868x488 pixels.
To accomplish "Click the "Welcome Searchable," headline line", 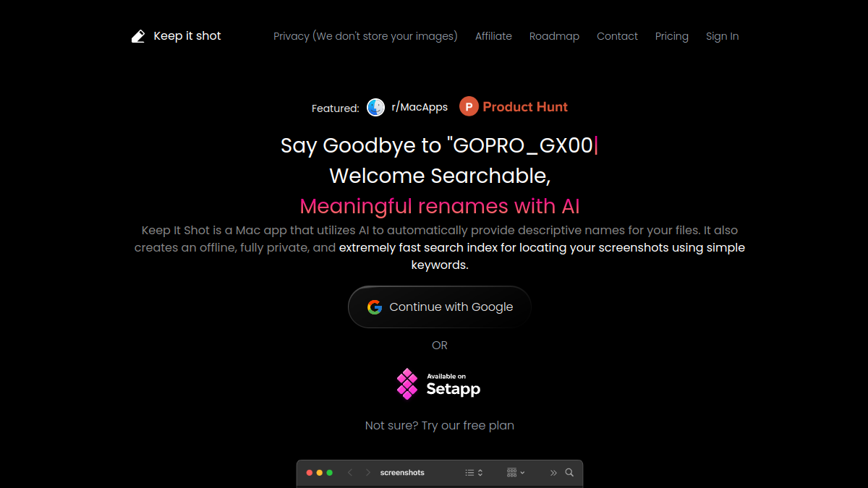I will pos(440,176).
